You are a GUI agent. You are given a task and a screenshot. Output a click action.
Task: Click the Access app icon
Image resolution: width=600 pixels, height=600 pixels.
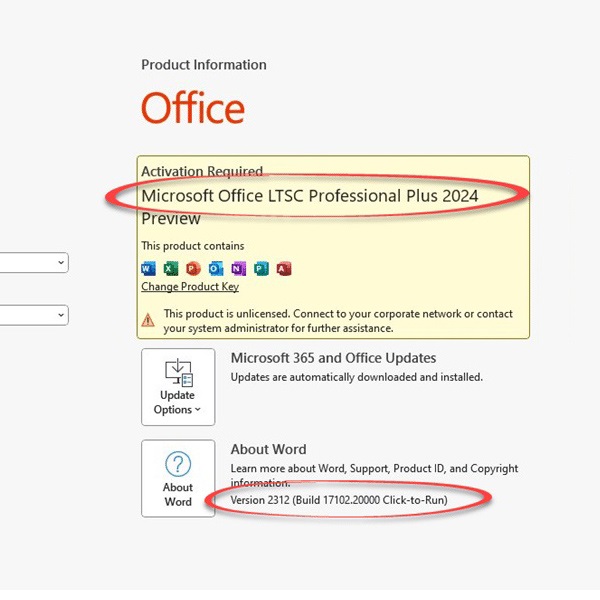pos(284,269)
